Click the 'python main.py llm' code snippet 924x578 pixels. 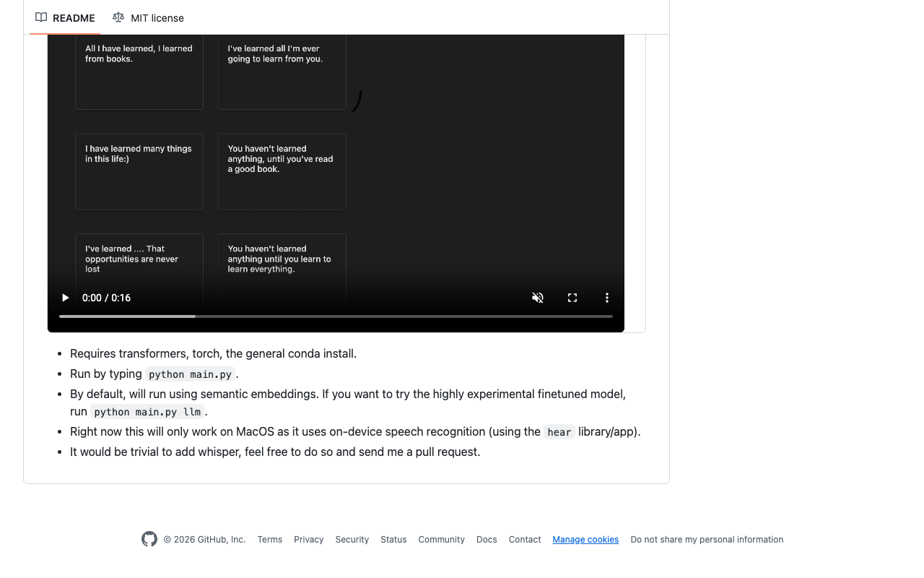(x=147, y=412)
